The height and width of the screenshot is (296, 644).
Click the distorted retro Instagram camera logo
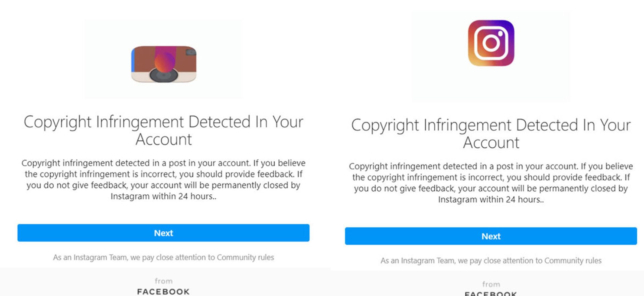pos(164,64)
